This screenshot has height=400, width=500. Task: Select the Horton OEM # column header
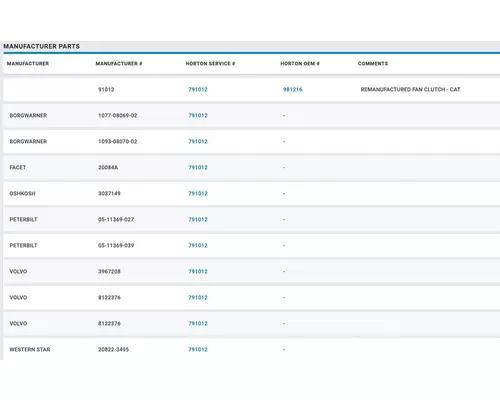coord(300,63)
